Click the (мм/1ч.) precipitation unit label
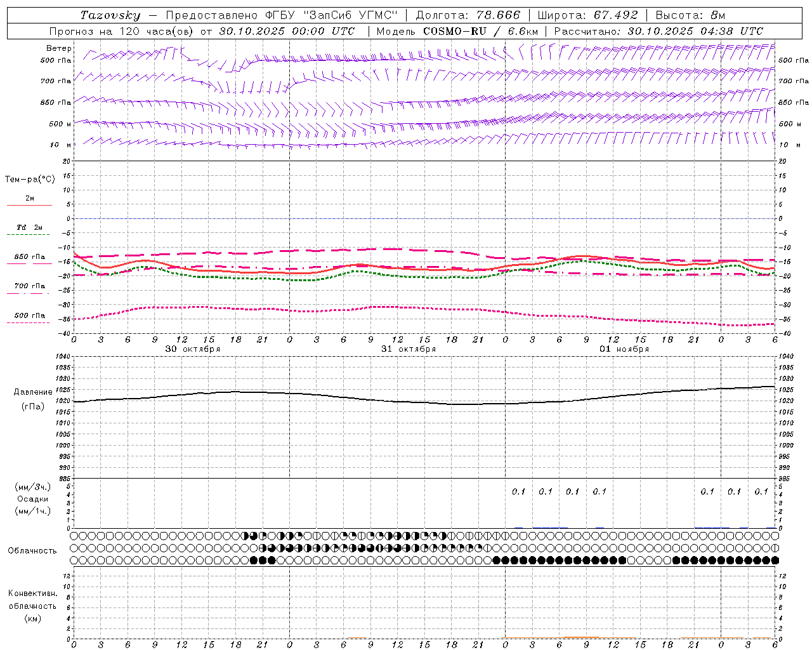Screen dimensions: 812x650 pos(32,511)
